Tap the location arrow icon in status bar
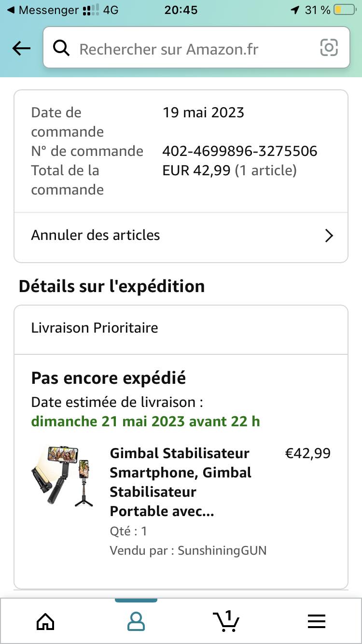This screenshot has width=362, height=644. tap(295, 10)
